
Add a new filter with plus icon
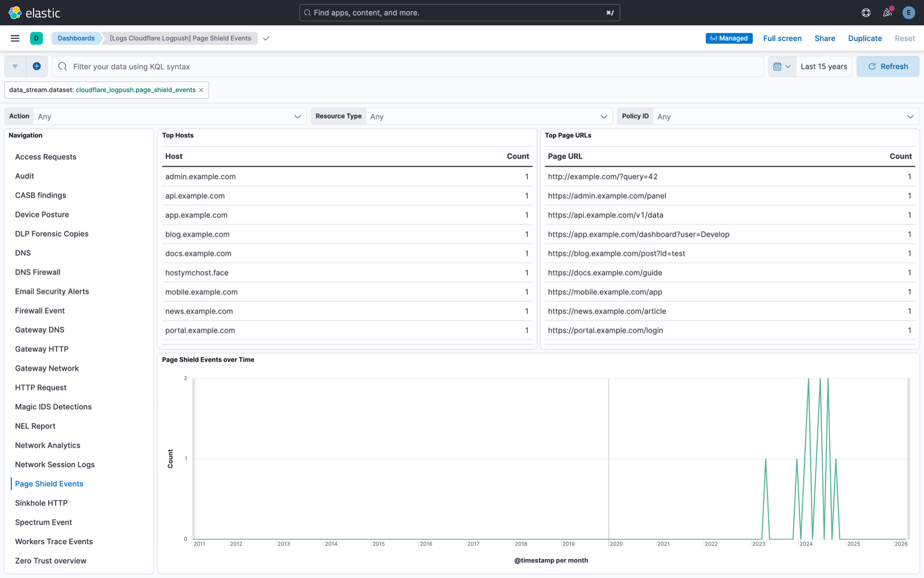coord(37,67)
